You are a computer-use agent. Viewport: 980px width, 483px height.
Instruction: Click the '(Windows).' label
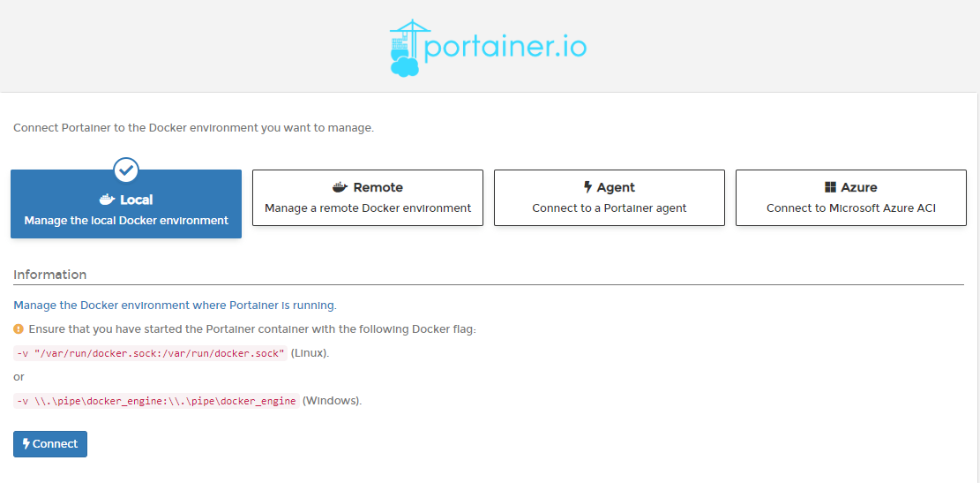pos(332,401)
